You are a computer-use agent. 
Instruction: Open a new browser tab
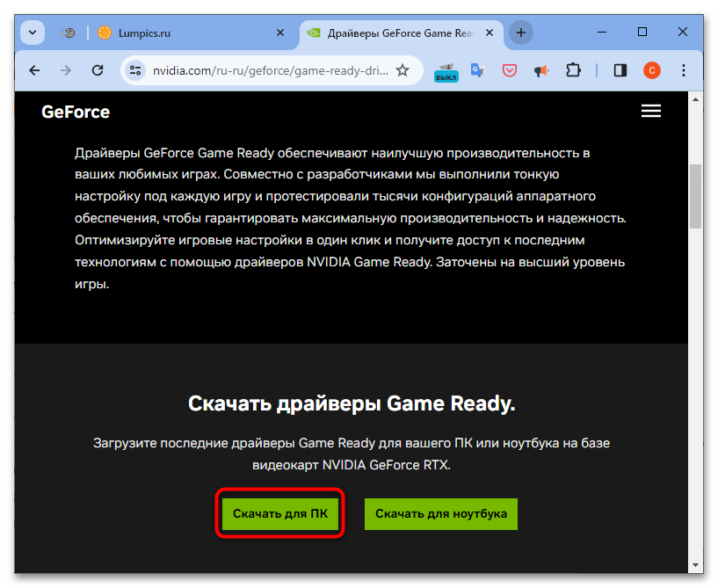click(520, 33)
